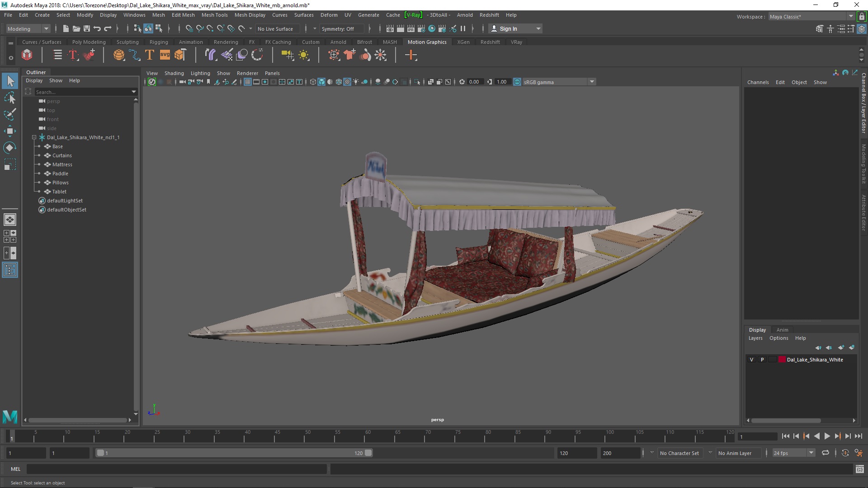Toggle the viewport grid display icon
Screen dimensions: 868x488
tap(248, 82)
